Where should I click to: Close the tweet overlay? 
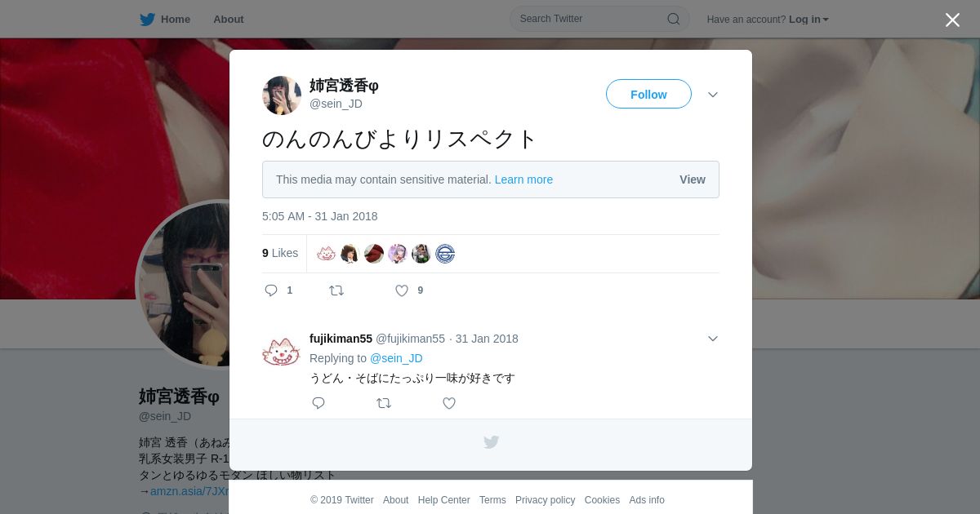tap(952, 20)
